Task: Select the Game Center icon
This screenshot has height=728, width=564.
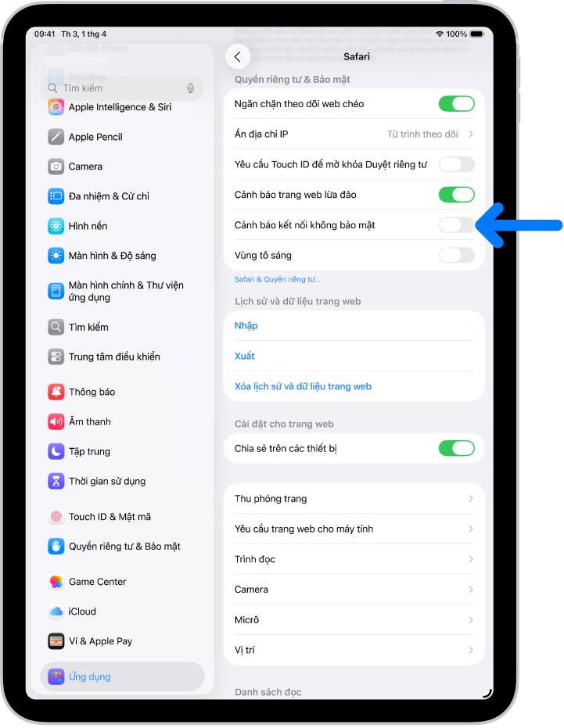Action: click(x=56, y=581)
